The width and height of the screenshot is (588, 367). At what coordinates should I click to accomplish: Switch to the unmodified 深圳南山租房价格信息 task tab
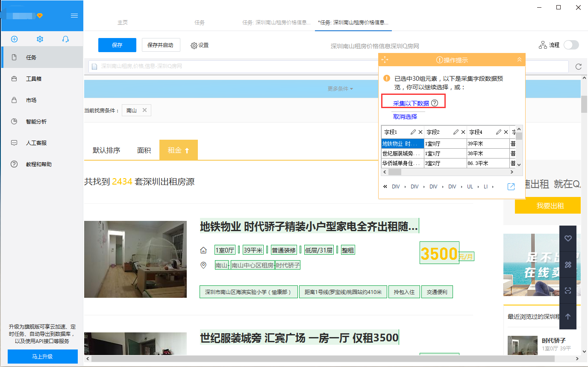click(276, 23)
